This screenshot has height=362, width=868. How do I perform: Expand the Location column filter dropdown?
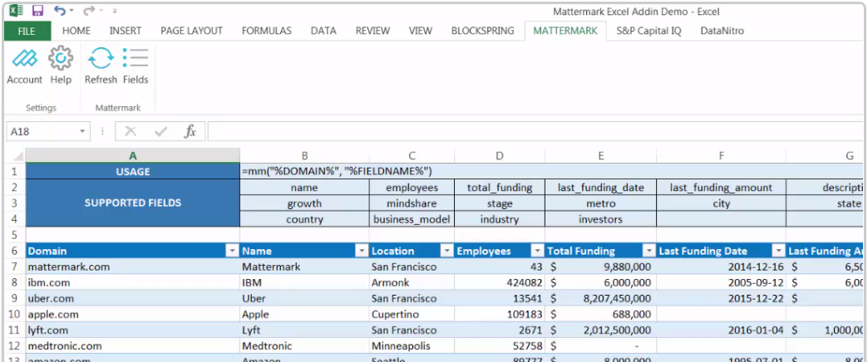click(446, 251)
